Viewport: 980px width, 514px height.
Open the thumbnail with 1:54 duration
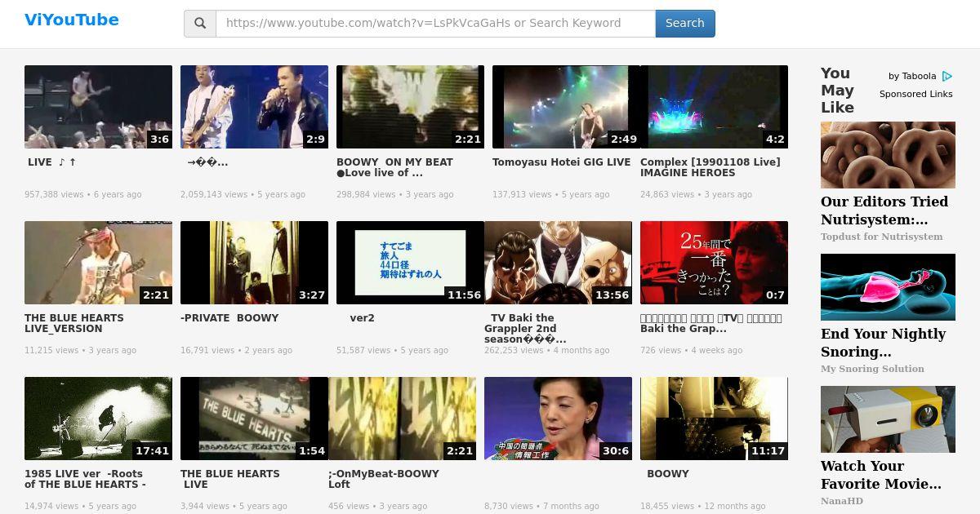tap(254, 419)
